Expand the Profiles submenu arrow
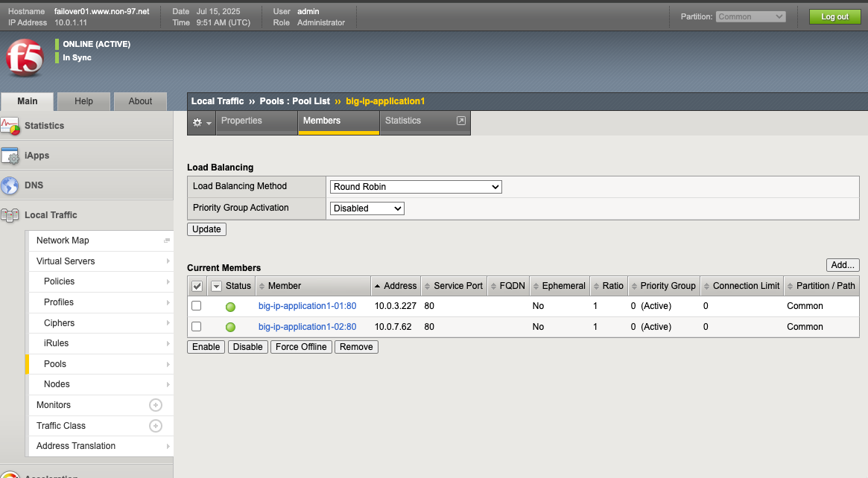This screenshot has height=478, width=868. (x=168, y=302)
